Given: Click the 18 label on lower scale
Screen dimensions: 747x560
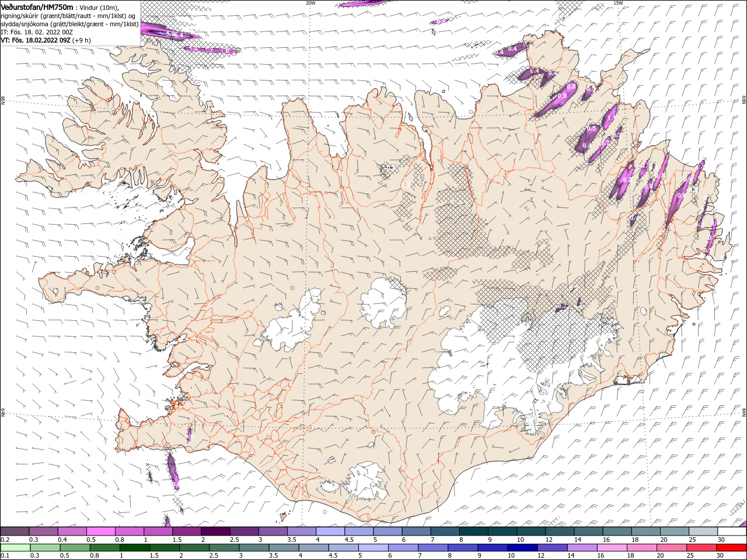Looking at the screenshot, I should pyautogui.click(x=631, y=556).
